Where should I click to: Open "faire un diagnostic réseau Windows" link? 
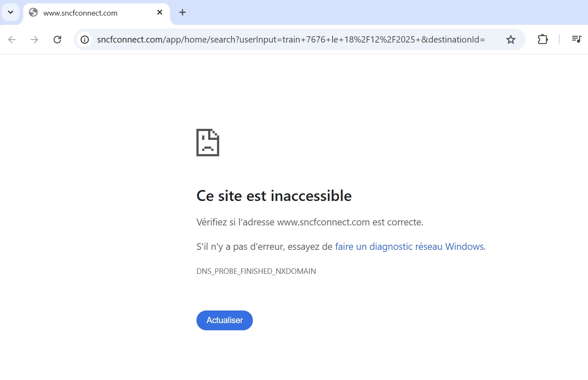(409, 246)
